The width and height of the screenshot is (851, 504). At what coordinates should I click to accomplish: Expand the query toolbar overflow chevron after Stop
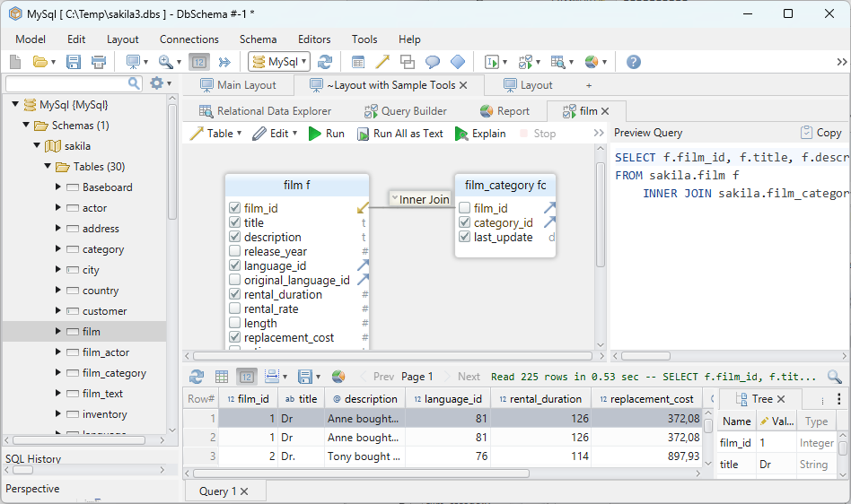tap(599, 134)
